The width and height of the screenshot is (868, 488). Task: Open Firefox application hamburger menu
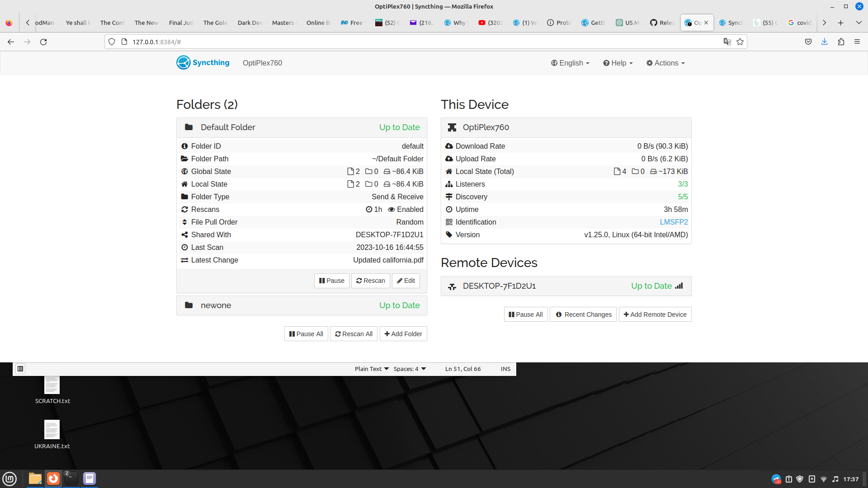pyautogui.click(x=857, y=42)
